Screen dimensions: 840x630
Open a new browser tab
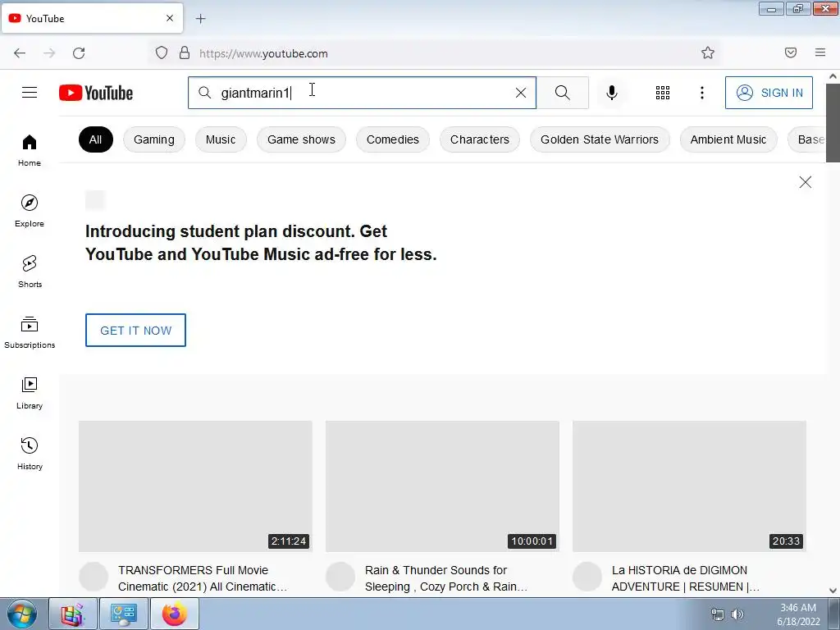[x=200, y=19]
